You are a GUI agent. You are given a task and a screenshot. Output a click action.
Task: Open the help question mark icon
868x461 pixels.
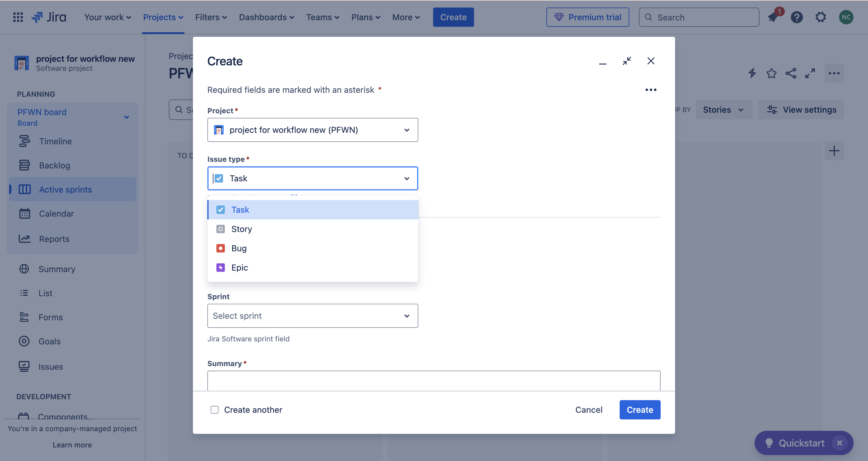pyautogui.click(x=797, y=17)
